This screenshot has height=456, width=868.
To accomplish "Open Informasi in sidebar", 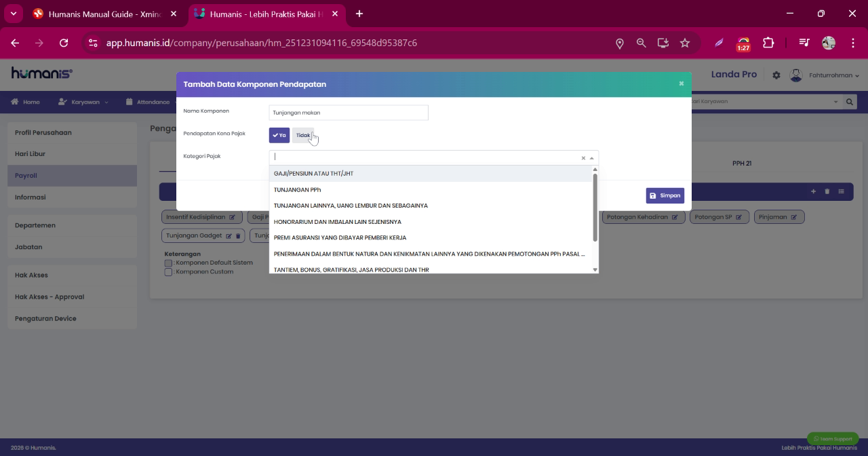I will pyautogui.click(x=72, y=197).
